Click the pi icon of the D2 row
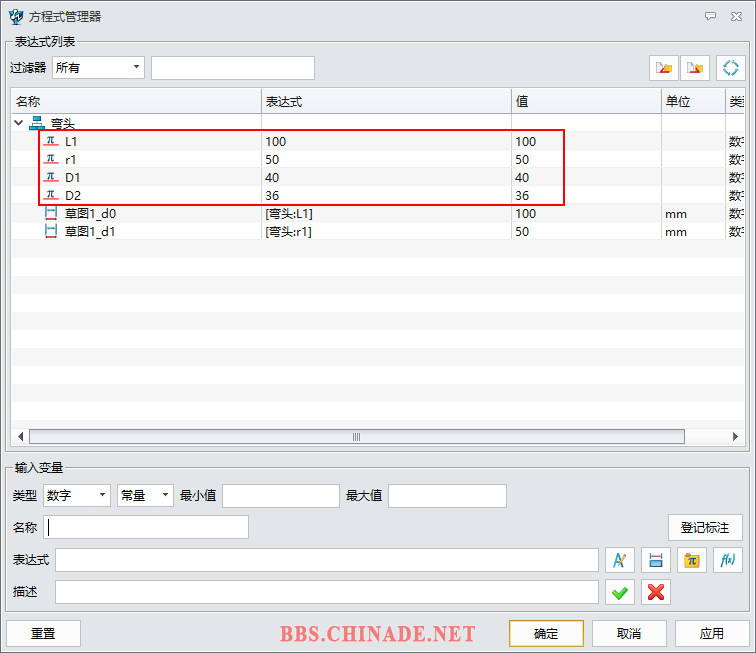Image resolution: width=756 pixels, height=653 pixels. pos(51,195)
